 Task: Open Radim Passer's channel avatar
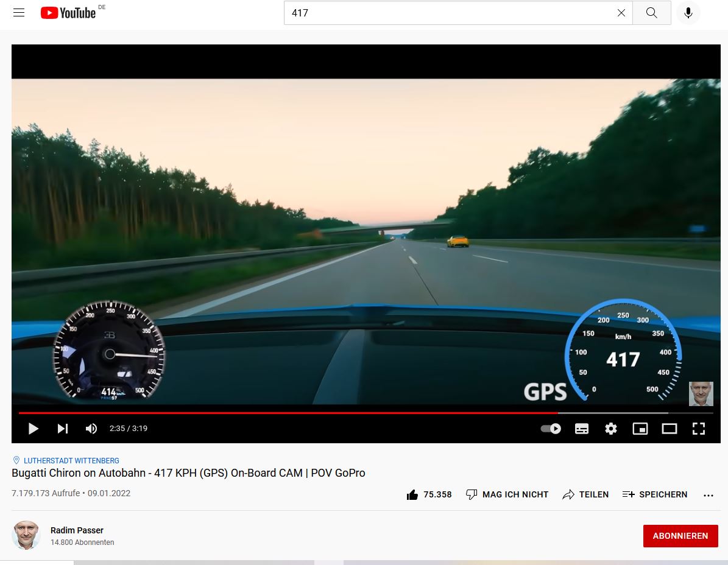tap(26, 535)
